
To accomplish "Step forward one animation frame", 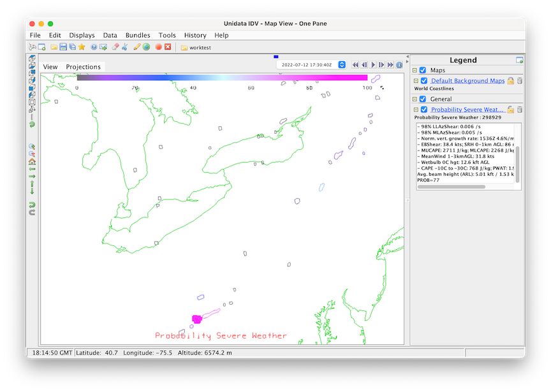I will [x=381, y=65].
